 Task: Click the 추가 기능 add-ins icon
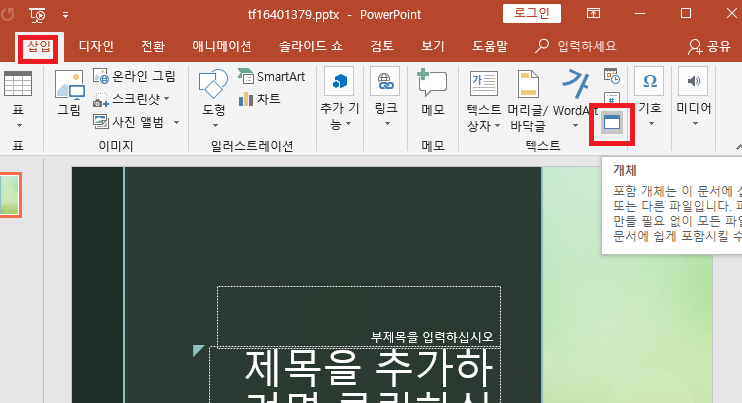(339, 81)
